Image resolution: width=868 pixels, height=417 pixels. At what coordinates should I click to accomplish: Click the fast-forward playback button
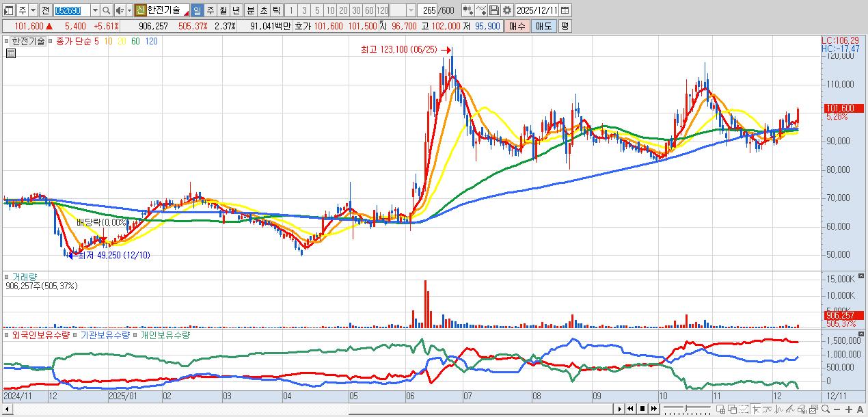[x=653, y=409]
